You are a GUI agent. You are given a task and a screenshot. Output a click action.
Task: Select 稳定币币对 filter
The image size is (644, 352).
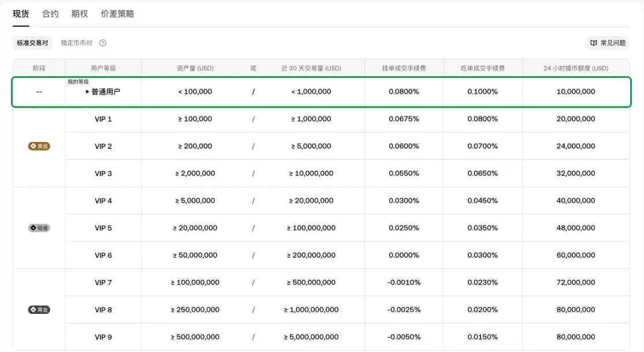tap(76, 43)
